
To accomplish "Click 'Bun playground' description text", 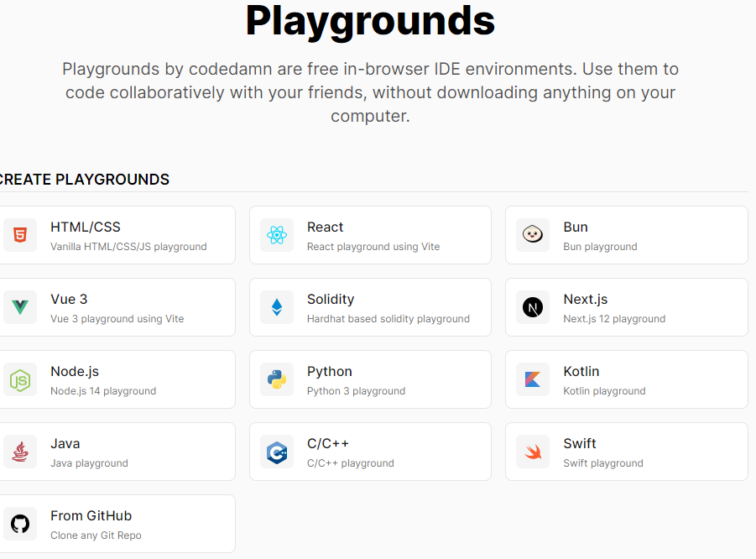I will coord(600,247).
